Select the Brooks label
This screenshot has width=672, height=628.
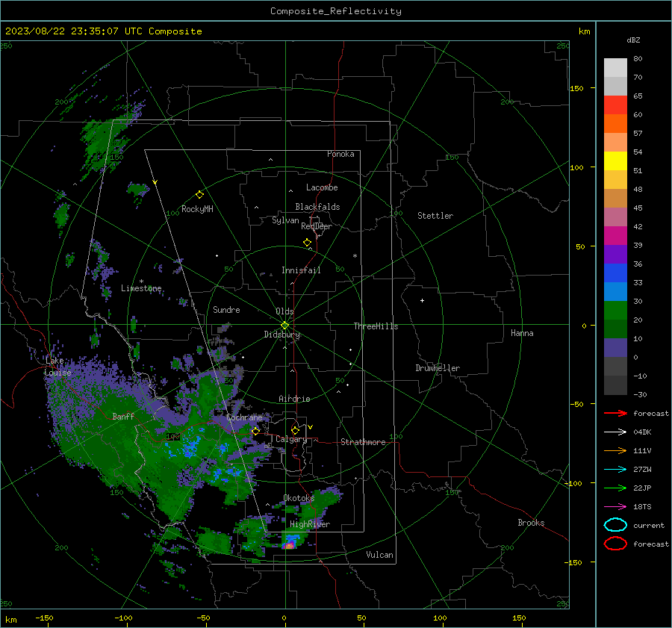[x=531, y=523]
